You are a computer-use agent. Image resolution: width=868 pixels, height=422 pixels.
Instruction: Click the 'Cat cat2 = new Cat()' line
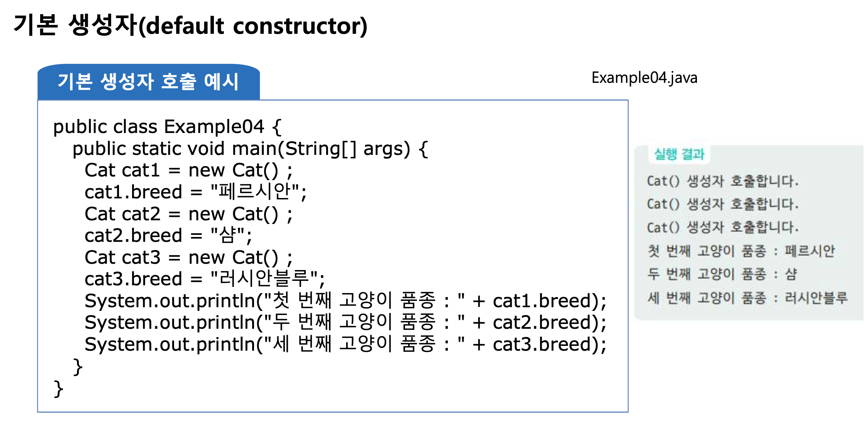tap(188, 214)
